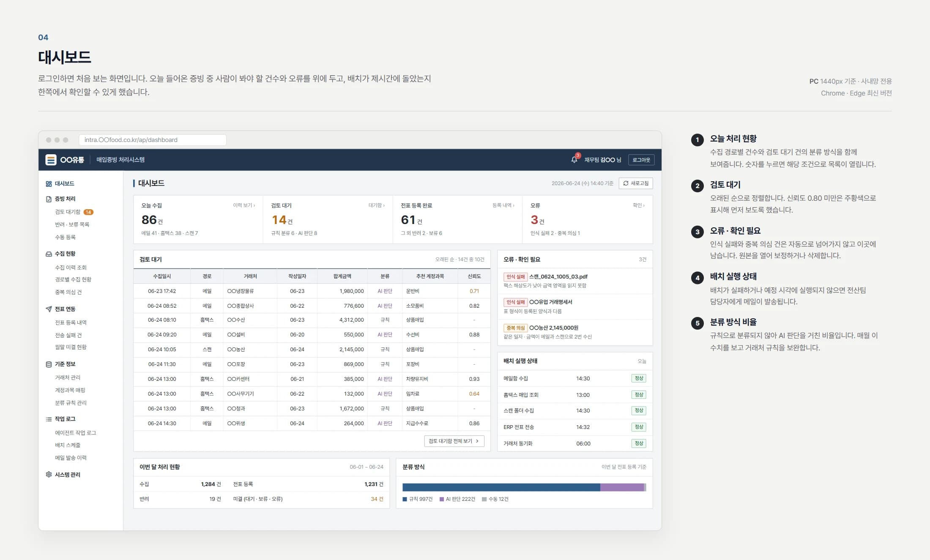Click the browser address bar URL field
This screenshot has width=930, height=560.
pos(153,140)
